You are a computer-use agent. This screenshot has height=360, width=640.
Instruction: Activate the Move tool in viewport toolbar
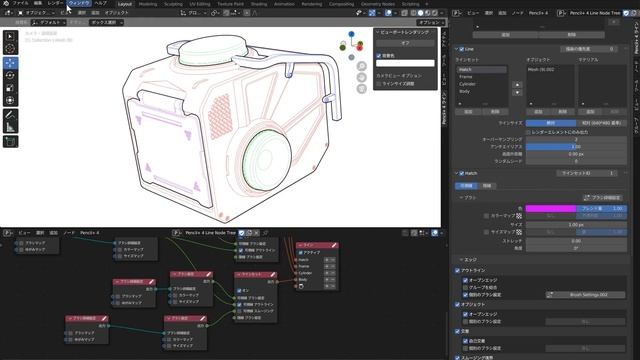pos(10,63)
